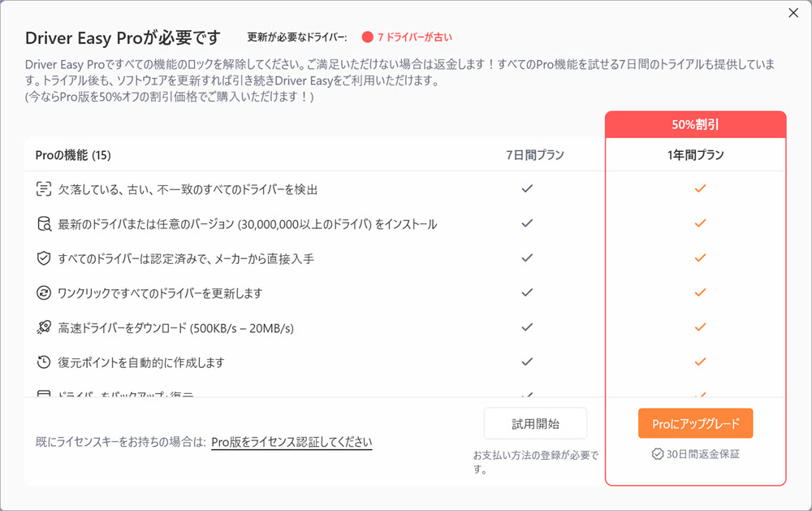The height and width of the screenshot is (511, 812).
Task: Click the badge icon beside 30日間返金保証
Action: 657,454
